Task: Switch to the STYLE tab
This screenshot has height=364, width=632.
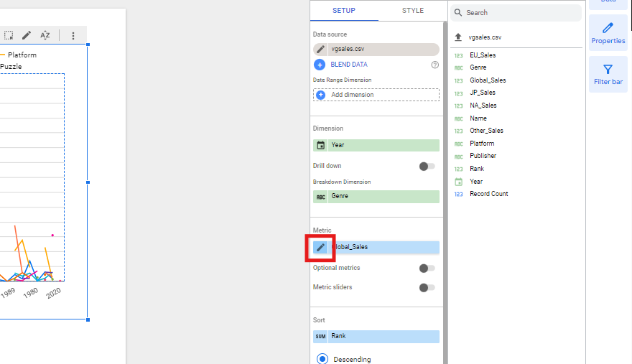Action: (x=412, y=11)
